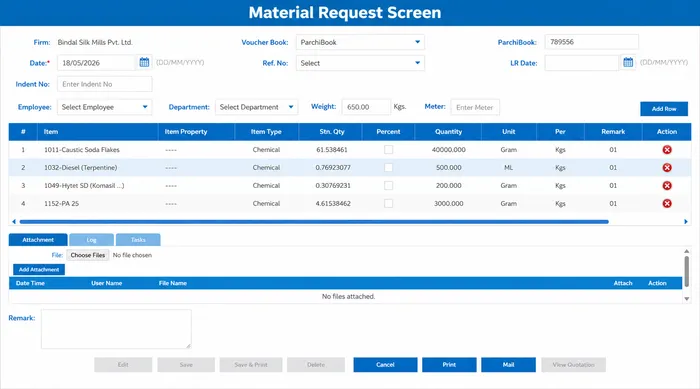
Task: Click the table's left scroll arrow
Action: (14, 222)
